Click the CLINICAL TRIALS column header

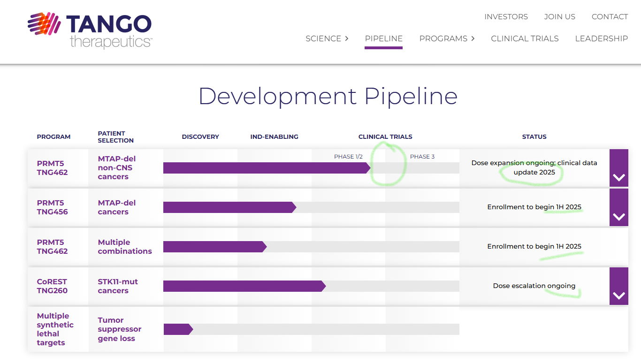pos(385,137)
